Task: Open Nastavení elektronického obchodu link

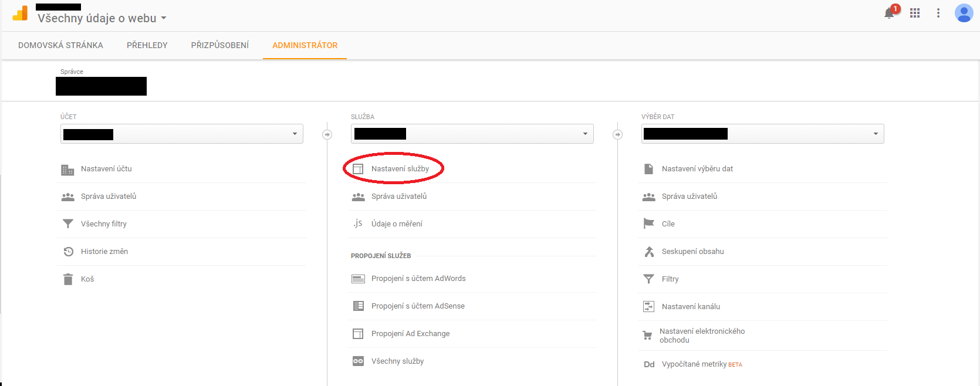Action: click(702, 336)
